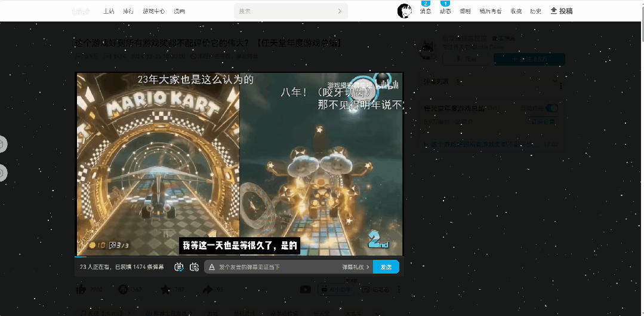This screenshot has height=316, width=644.
Task: Open the danmaku settings icon
Action: tap(194, 267)
